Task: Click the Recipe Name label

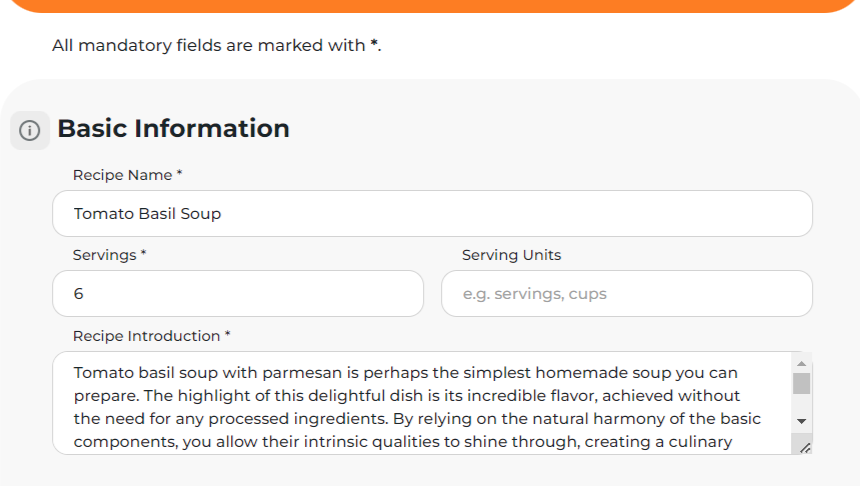Action: click(x=127, y=175)
